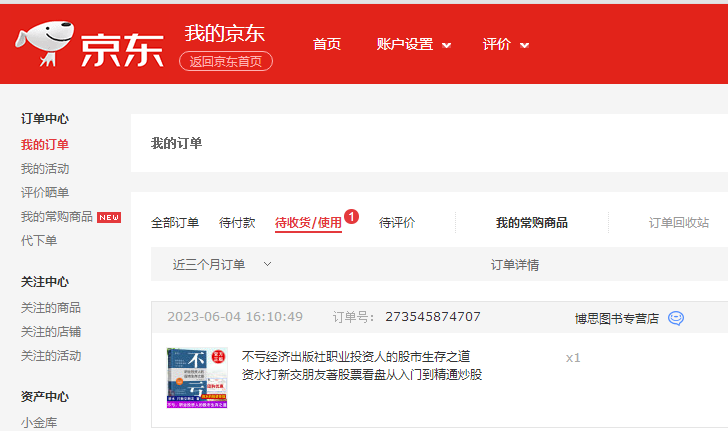
Task: Open the 近三个月订单 time filter dropdown
Action: point(221,264)
